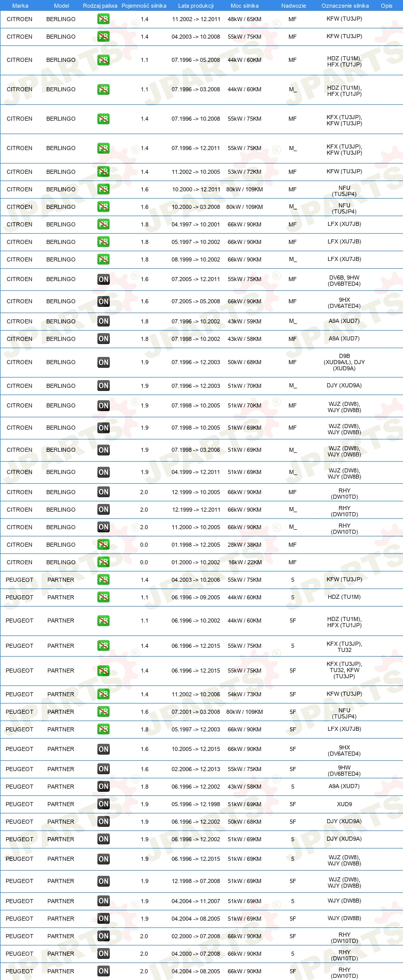Image resolution: width=403 pixels, height=980 pixels.
Task: Select the PB fuel icon for Berlingo 07.1996 -> 05.2008
Action: click(x=104, y=60)
